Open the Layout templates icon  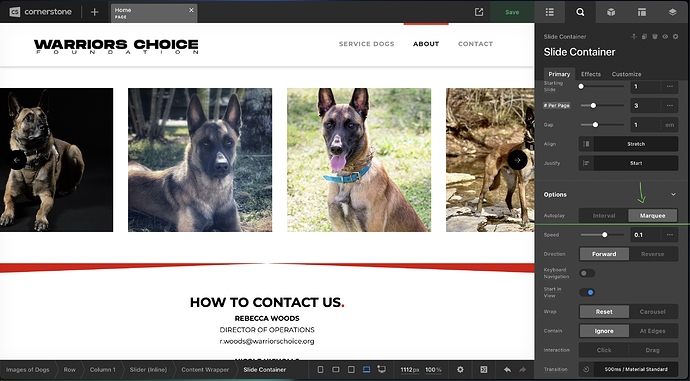642,12
